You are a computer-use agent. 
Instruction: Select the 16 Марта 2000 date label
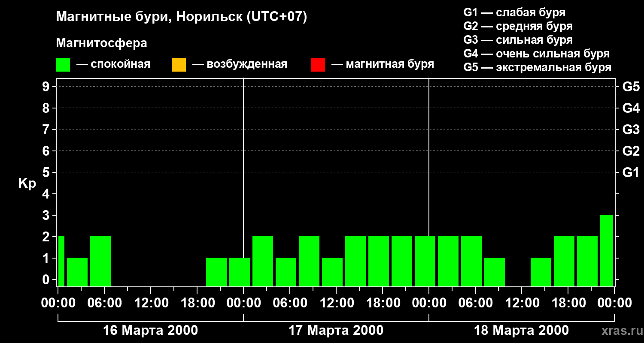151,331
